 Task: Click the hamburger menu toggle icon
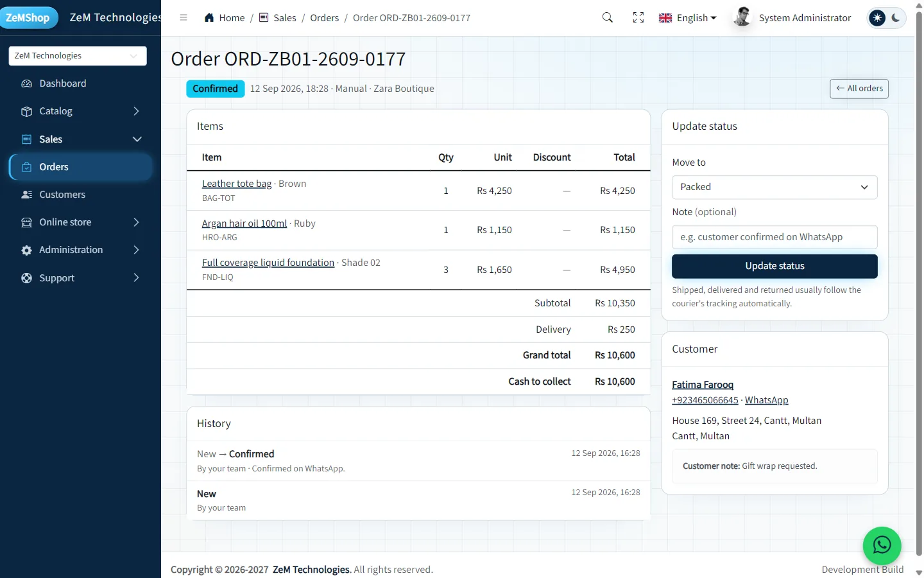(184, 18)
